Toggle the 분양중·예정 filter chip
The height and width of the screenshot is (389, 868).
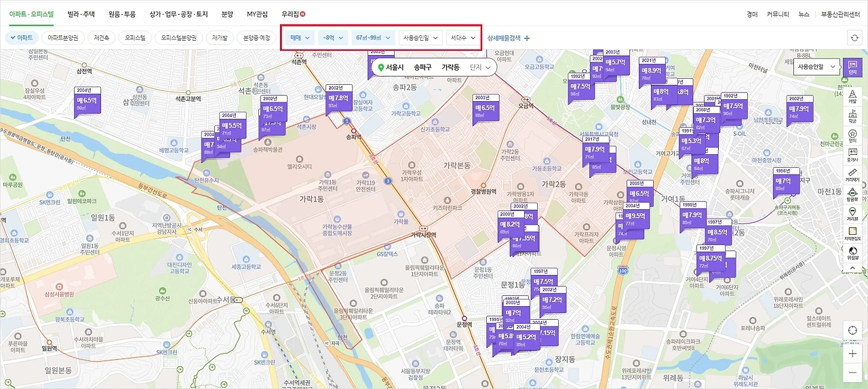257,38
